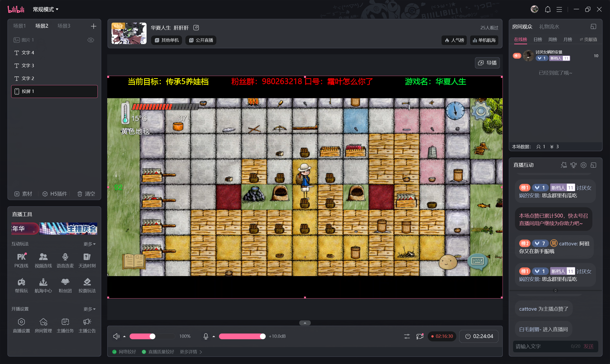
Task: Open audio mixer settings icon
Action: (x=407, y=336)
